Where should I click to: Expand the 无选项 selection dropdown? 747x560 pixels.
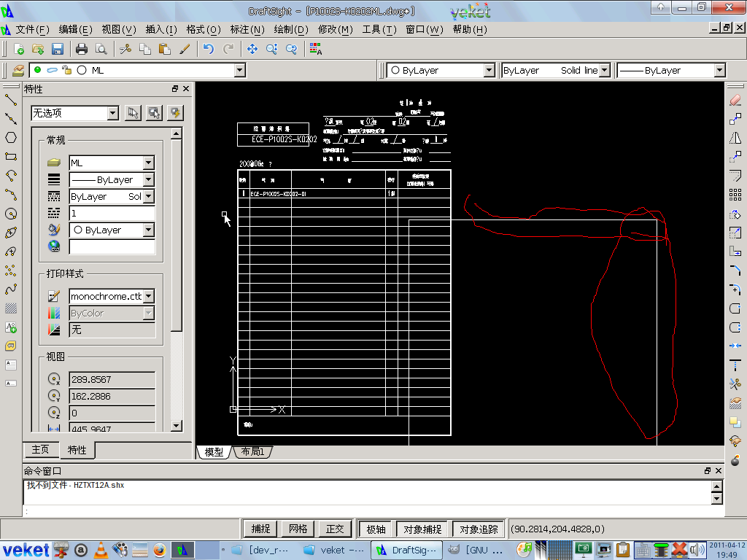(x=112, y=113)
